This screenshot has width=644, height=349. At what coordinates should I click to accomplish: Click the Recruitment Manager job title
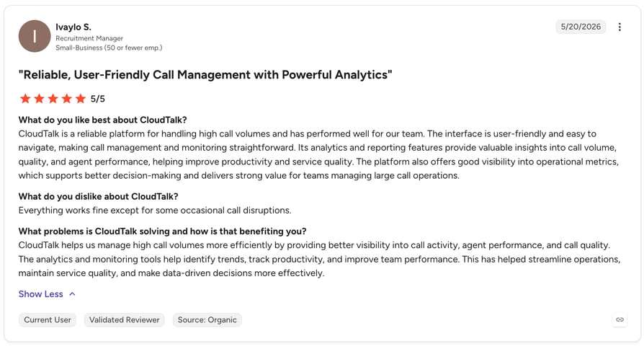[89, 38]
